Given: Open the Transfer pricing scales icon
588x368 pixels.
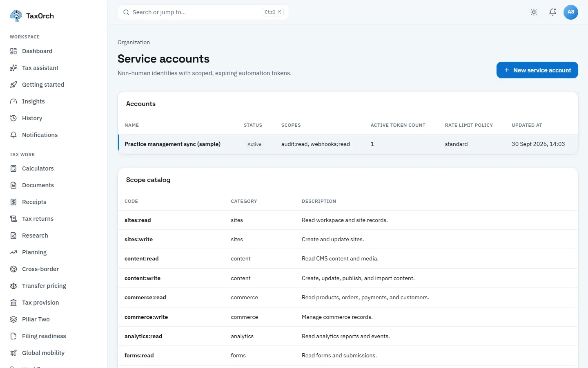Looking at the screenshot, I should [x=13, y=286].
